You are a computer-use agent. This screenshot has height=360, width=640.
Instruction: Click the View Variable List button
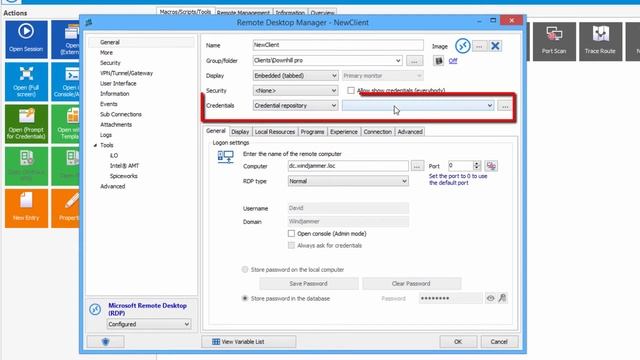click(x=249, y=342)
